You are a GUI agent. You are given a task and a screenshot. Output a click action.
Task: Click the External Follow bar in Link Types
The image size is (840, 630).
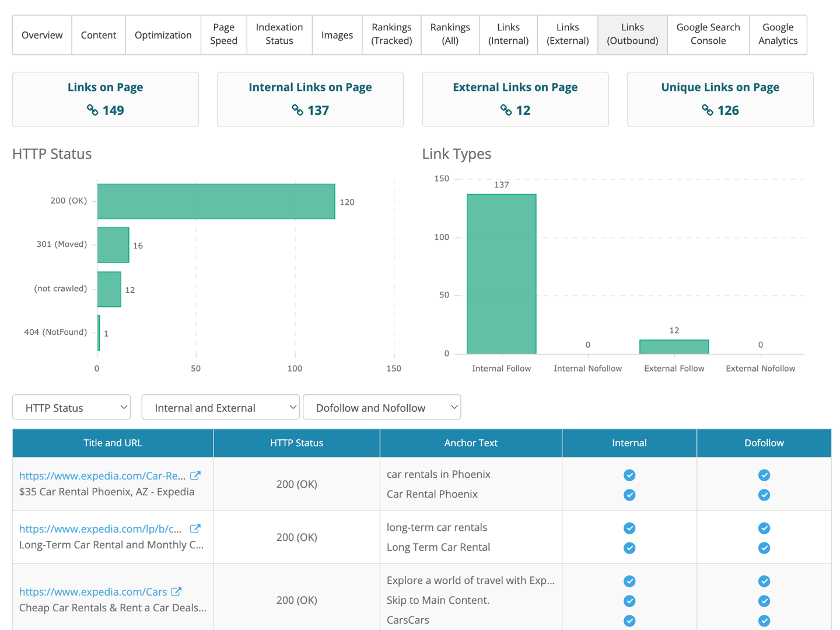click(674, 346)
